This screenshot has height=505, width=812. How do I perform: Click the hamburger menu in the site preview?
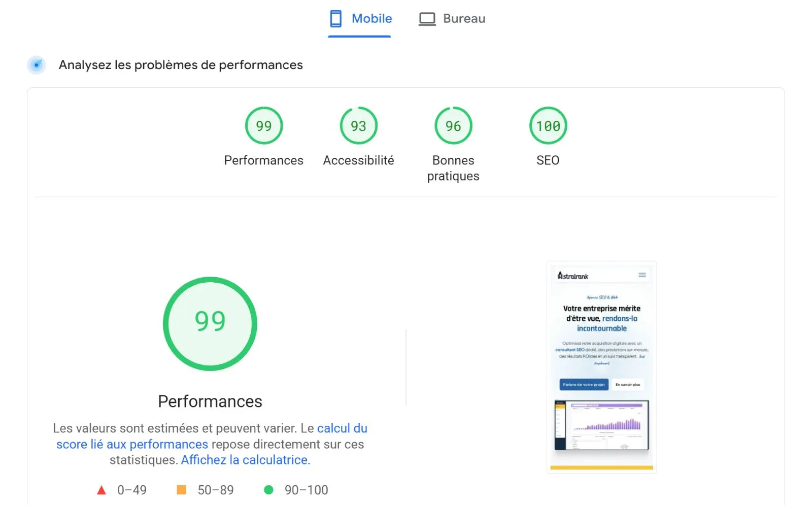[642, 275]
